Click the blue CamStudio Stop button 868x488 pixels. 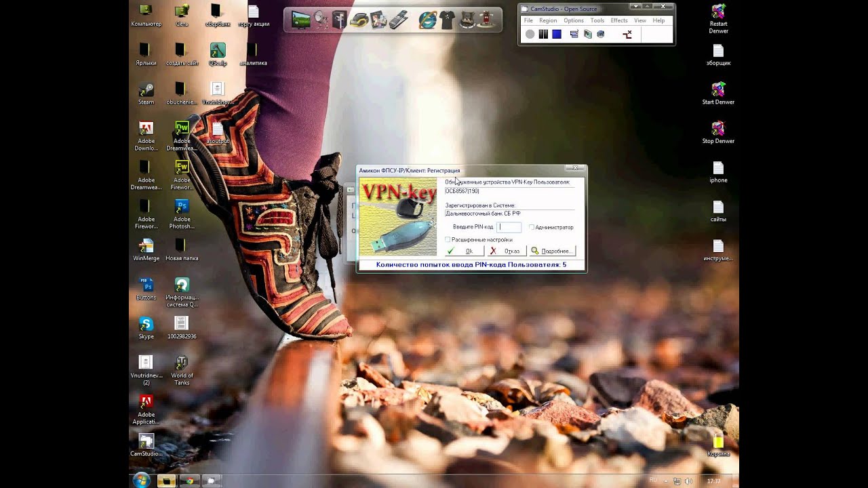pyautogui.click(x=557, y=34)
